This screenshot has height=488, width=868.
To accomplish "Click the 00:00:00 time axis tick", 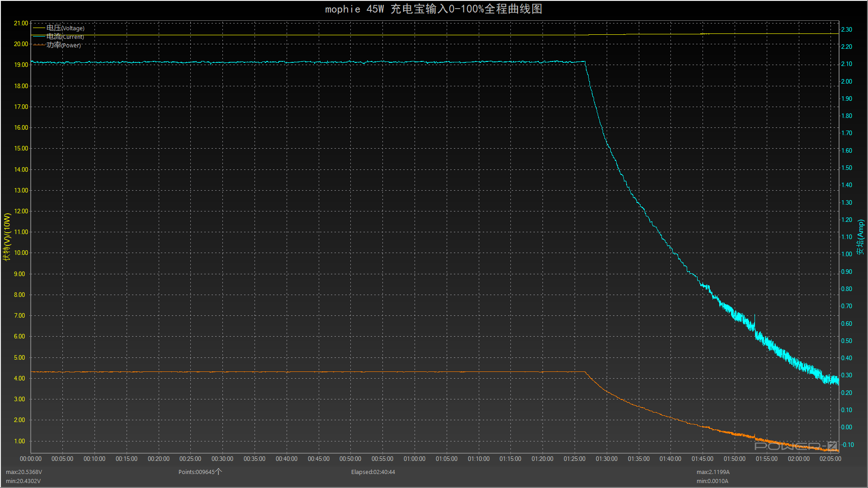I will [31, 459].
